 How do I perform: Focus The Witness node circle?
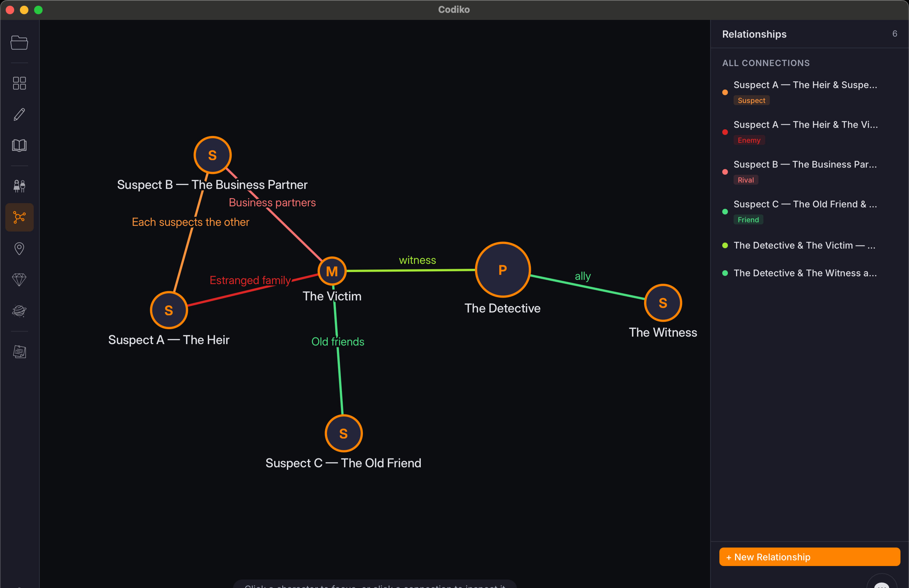[x=663, y=303]
